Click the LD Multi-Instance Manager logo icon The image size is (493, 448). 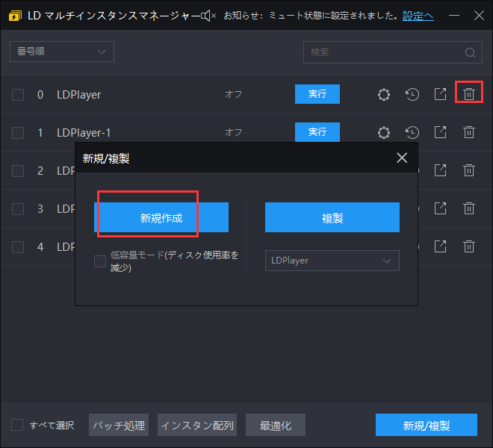point(15,16)
